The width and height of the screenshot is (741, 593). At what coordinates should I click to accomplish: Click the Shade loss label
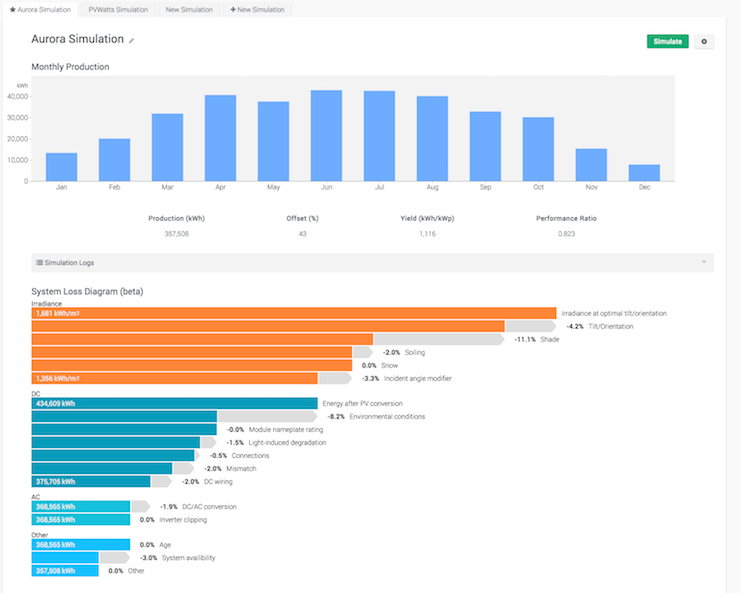click(x=550, y=339)
